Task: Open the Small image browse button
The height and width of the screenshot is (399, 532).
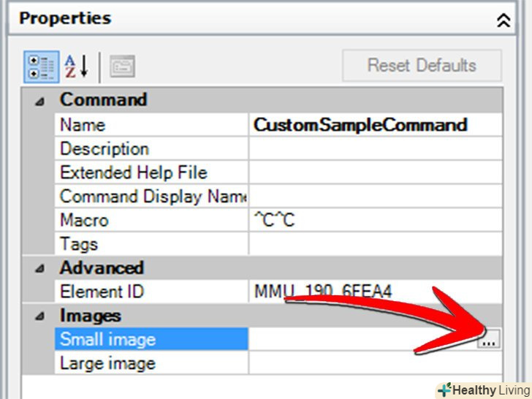Action: coord(489,339)
